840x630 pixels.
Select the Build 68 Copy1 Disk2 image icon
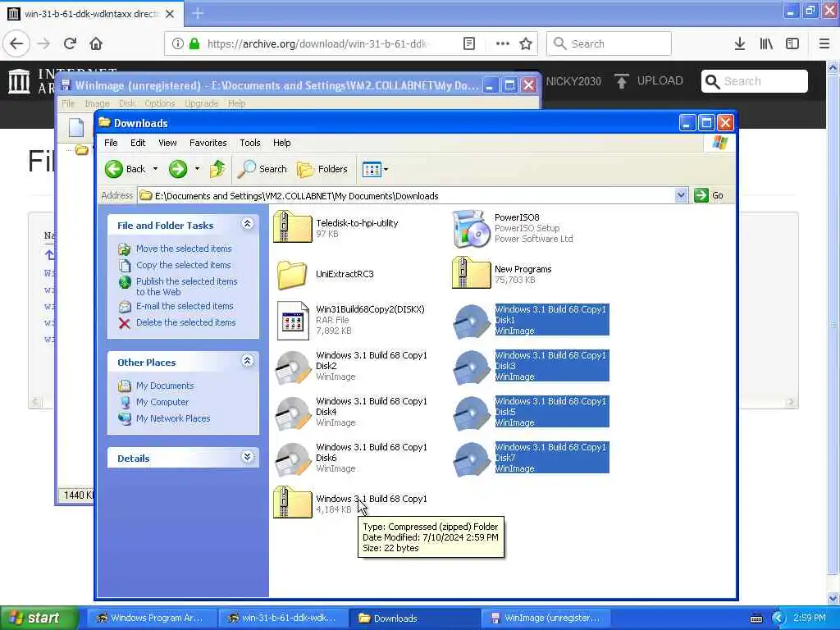click(x=293, y=367)
